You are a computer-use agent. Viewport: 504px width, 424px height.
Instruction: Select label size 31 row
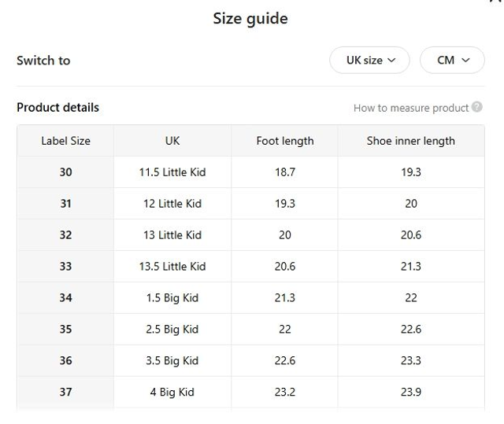pos(65,204)
